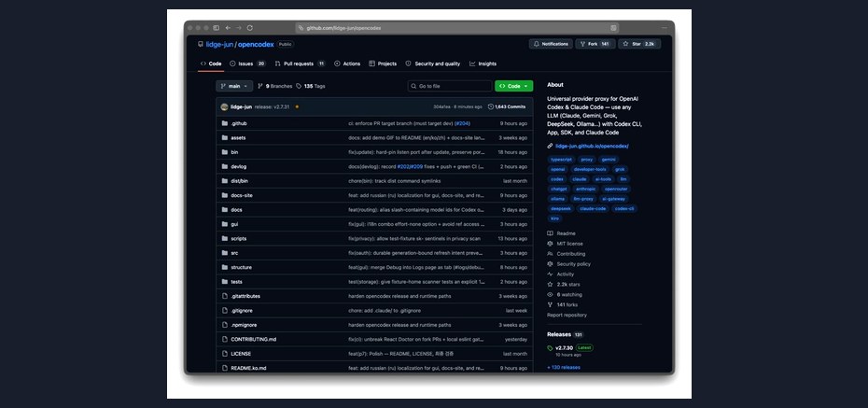Click the star icon beside 2.2k stars
868x408 pixels.
(551, 285)
